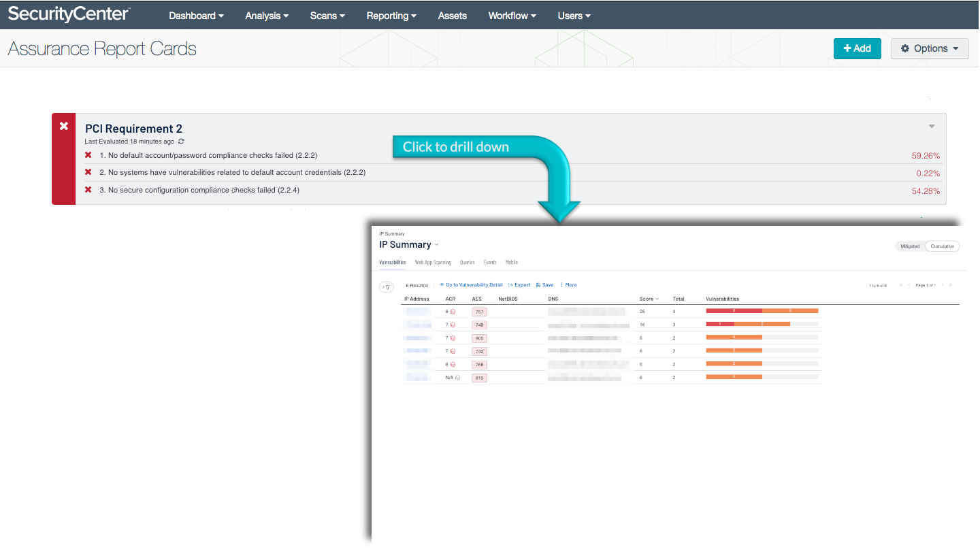
Task: Open the Workflow dropdown menu
Action: point(512,16)
